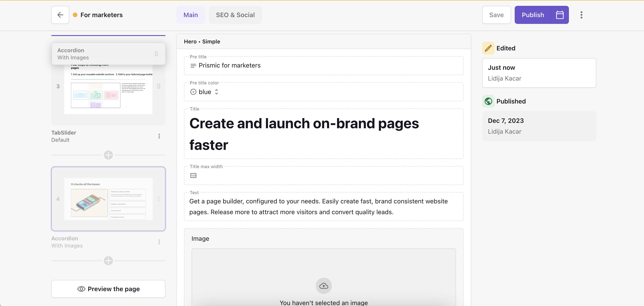This screenshot has height=306, width=644.
Task: Add slice below Accordion with plus icon
Action: (x=108, y=261)
